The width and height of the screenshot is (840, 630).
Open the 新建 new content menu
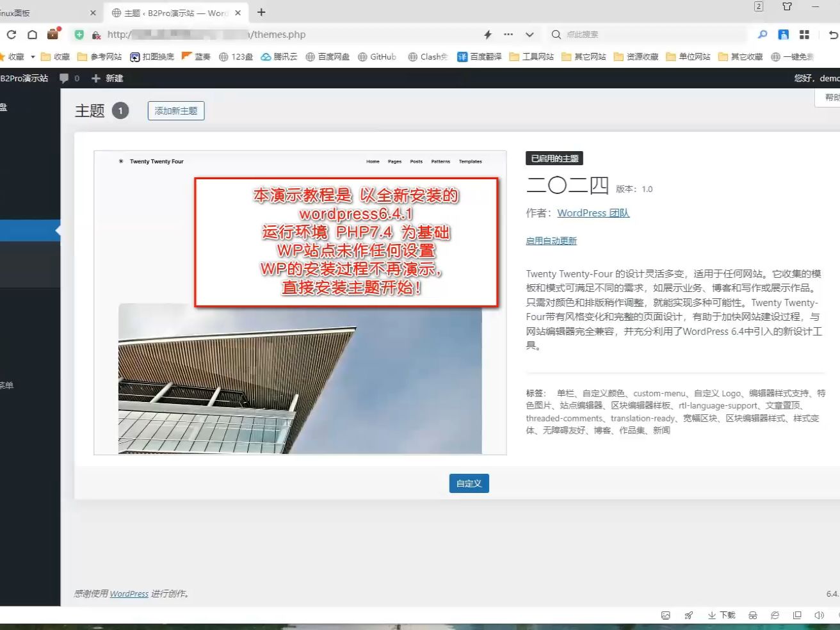(107, 78)
